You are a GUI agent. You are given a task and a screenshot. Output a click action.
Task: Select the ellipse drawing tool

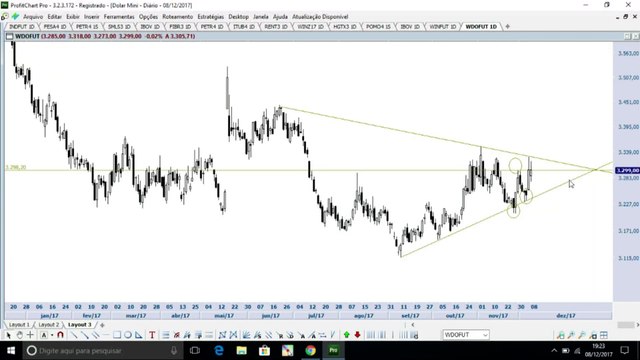pyautogui.click(x=128, y=335)
